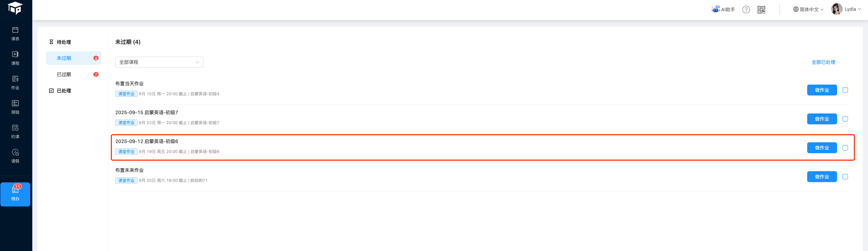Click 全部已处理 to mark all handled
This screenshot has width=868, height=251.
tap(823, 62)
